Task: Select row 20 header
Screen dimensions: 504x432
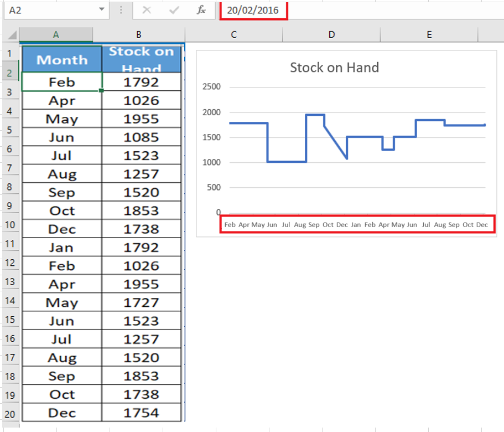Action: tap(11, 414)
